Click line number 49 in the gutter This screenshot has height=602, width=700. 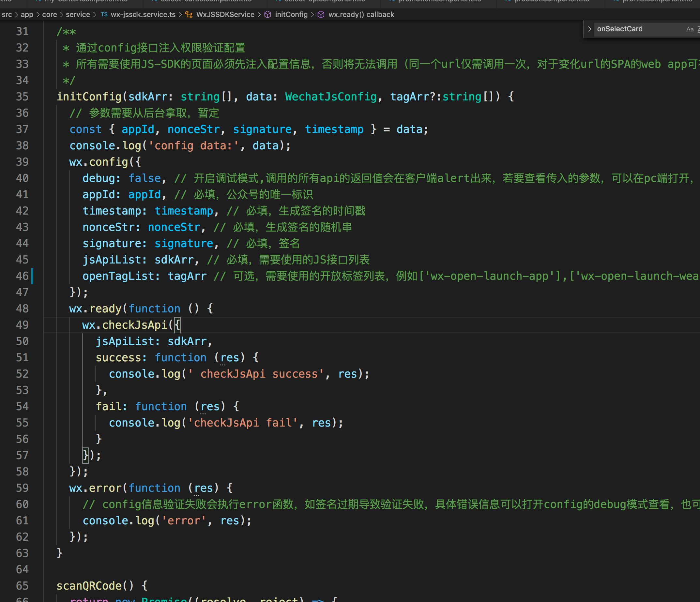pos(22,325)
